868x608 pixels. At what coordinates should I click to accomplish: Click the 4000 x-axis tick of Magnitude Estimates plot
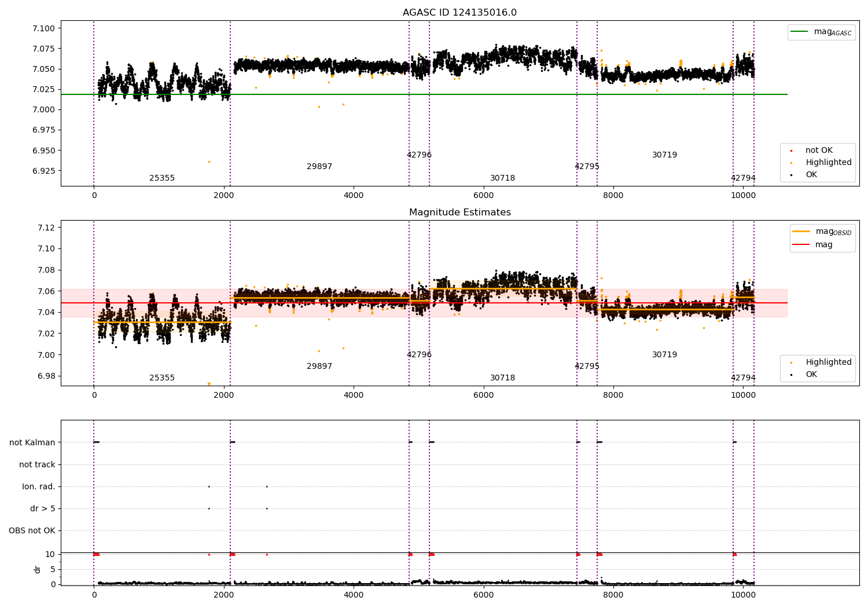point(354,395)
